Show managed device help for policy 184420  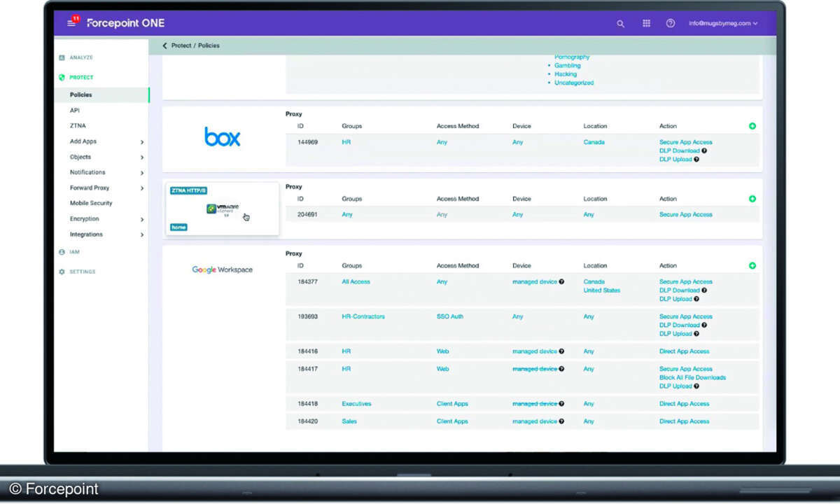click(x=561, y=421)
